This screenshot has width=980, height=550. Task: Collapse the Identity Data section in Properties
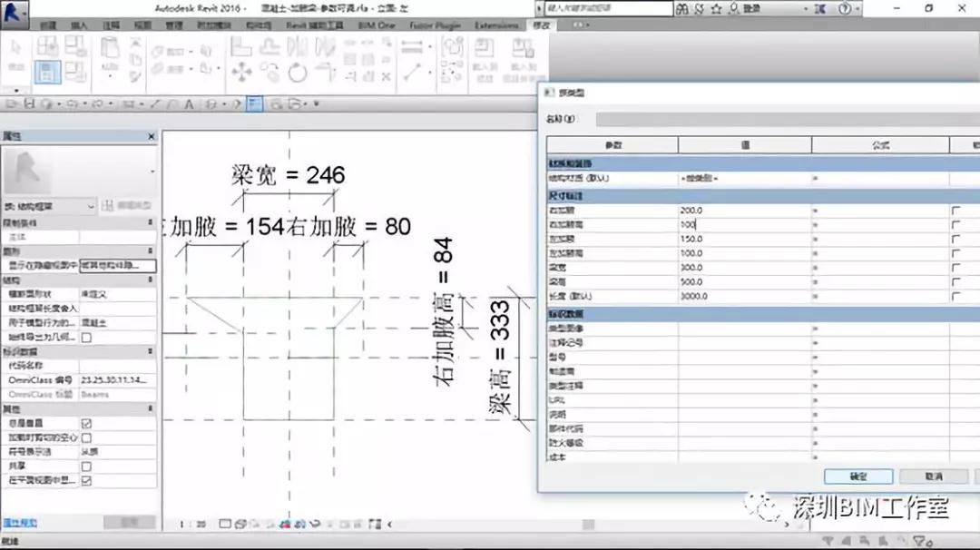click(x=150, y=351)
